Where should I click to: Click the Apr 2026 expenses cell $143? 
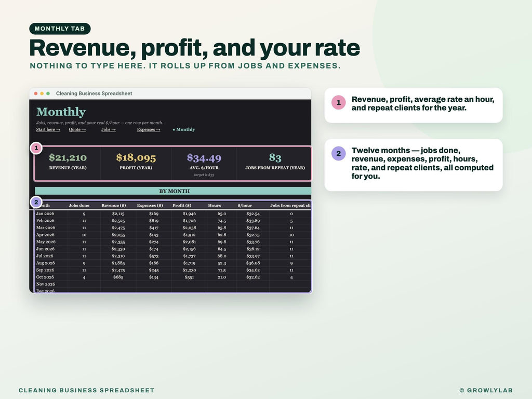[x=154, y=235]
